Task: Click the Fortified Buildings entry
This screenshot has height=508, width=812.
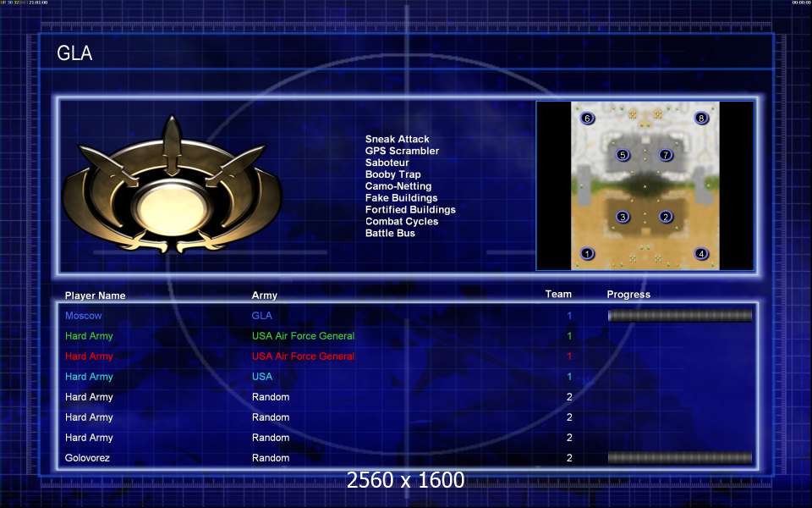Action: click(x=410, y=209)
